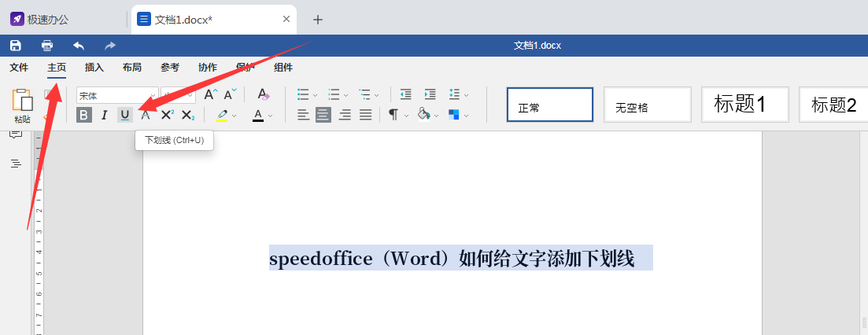
Task: Click the Redo arrow icon
Action: point(110,46)
